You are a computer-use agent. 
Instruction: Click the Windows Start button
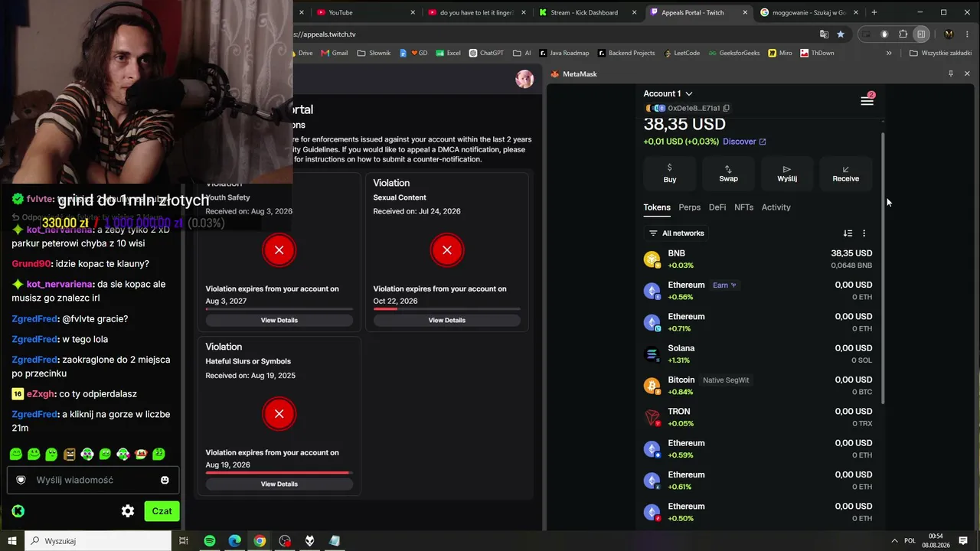[x=12, y=541]
